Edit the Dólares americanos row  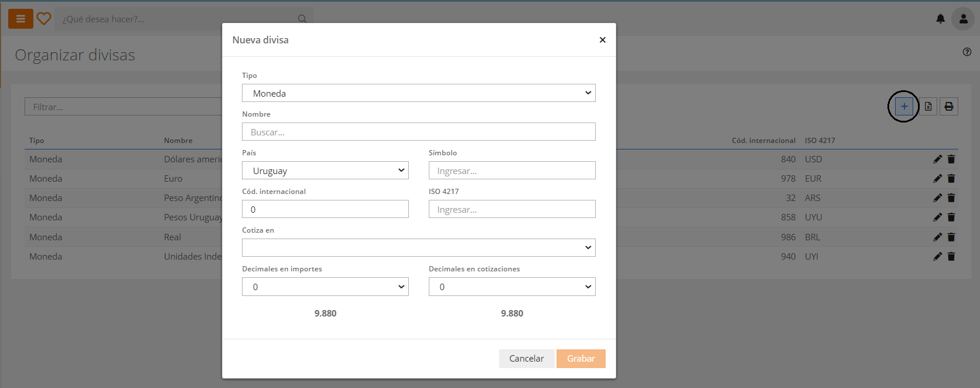pos(937,159)
